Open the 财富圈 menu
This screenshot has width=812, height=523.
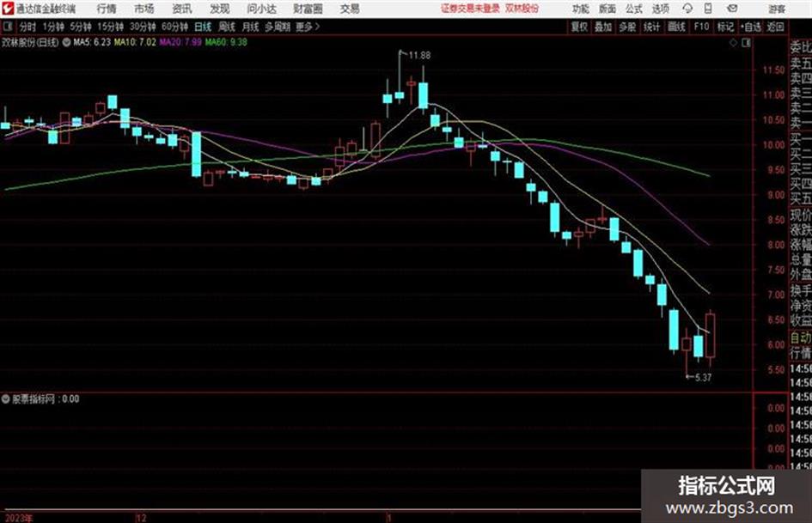[x=308, y=9]
